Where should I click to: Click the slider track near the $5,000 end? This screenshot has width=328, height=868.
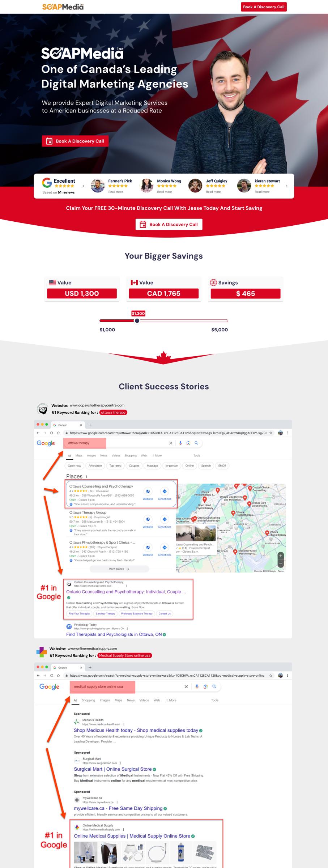coord(224,321)
